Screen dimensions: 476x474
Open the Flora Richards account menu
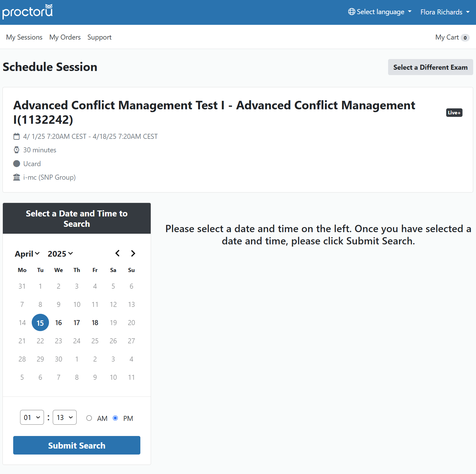pos(445,12)
